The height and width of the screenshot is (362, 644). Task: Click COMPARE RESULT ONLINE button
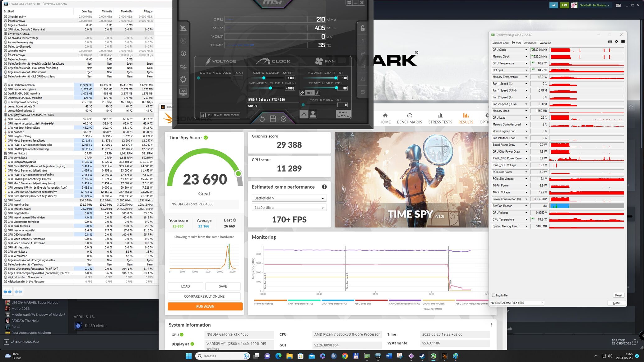pos(204,296)
